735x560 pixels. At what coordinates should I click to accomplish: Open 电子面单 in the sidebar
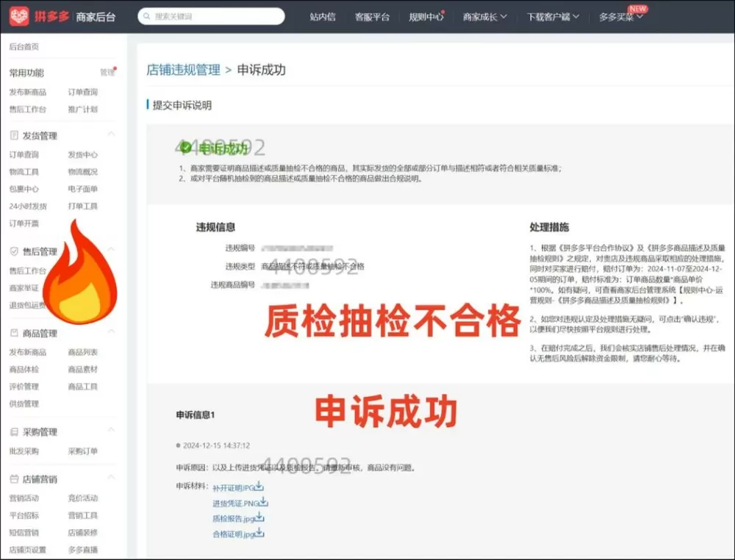(83, 189)
